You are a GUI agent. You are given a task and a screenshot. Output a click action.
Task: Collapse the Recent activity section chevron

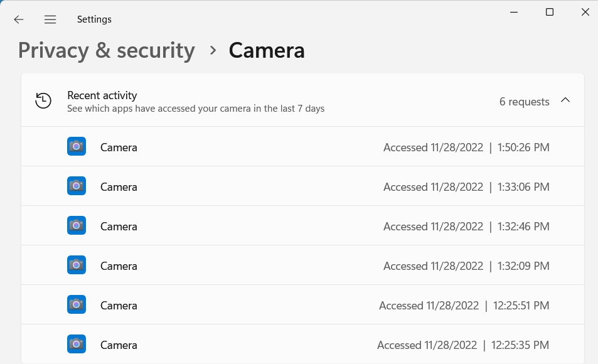565,100
